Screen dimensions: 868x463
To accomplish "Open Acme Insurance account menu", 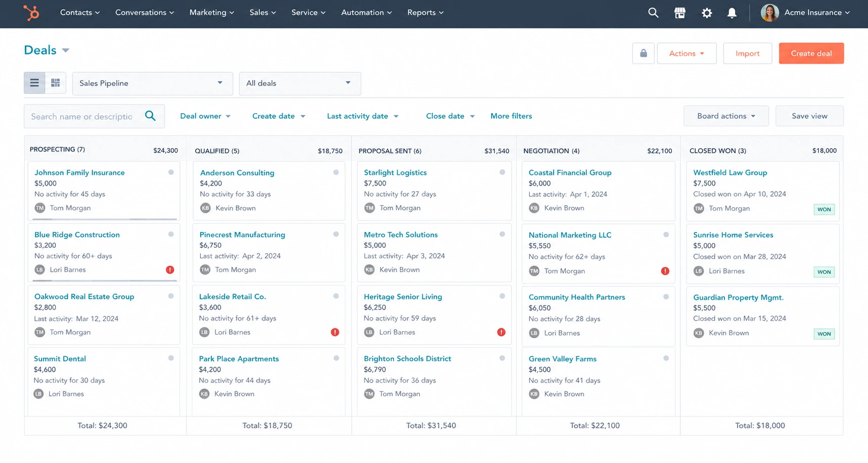I will (817, 13).
